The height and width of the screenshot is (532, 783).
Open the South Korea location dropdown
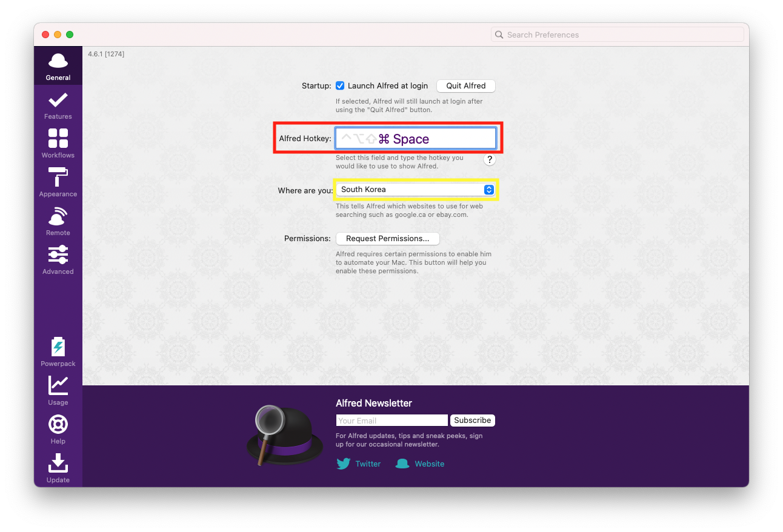pyautogui.click(x=416, y=190)
